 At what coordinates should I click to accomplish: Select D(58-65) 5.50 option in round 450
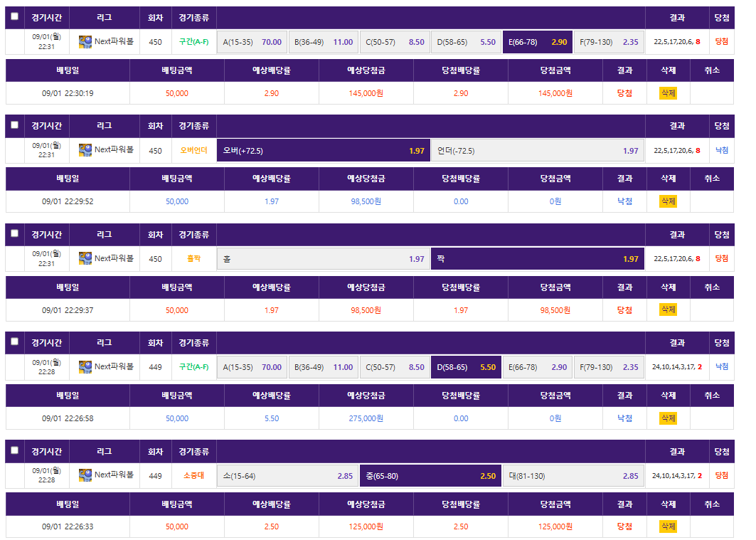click(x=467, y=42)
